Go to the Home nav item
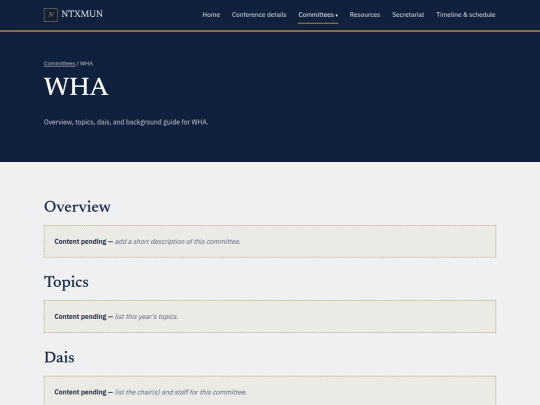The height and width of the screenshot is (405, 540). coord(211,15)
